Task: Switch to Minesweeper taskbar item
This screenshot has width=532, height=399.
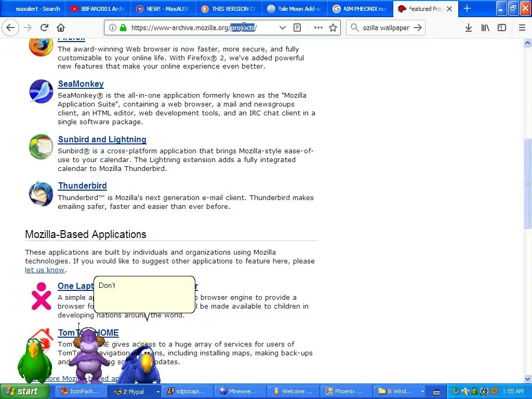Action: click(240, 391)
